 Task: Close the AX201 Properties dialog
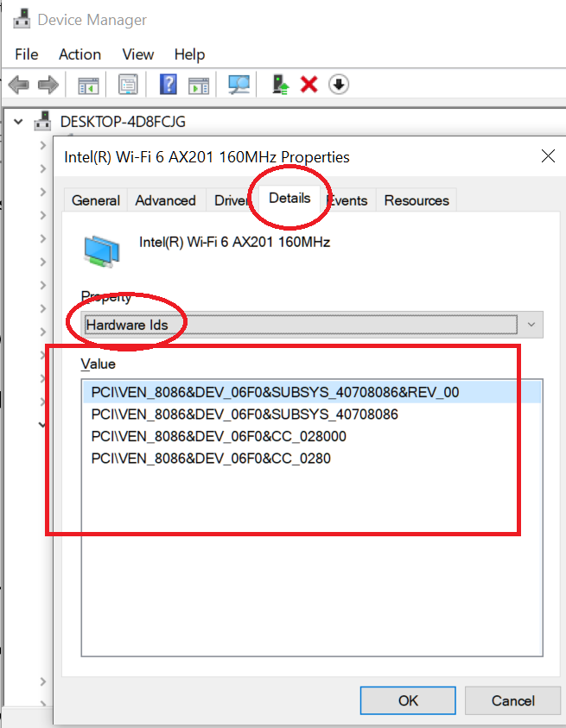click(x=549, y=156)
